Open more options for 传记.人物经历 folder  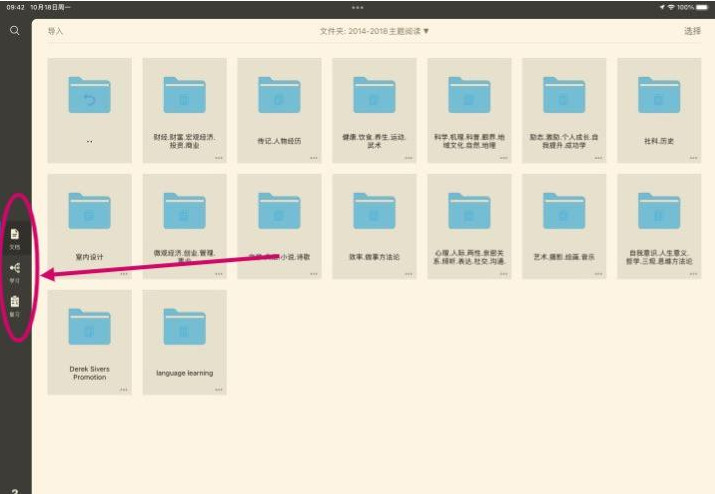(314, 158)
